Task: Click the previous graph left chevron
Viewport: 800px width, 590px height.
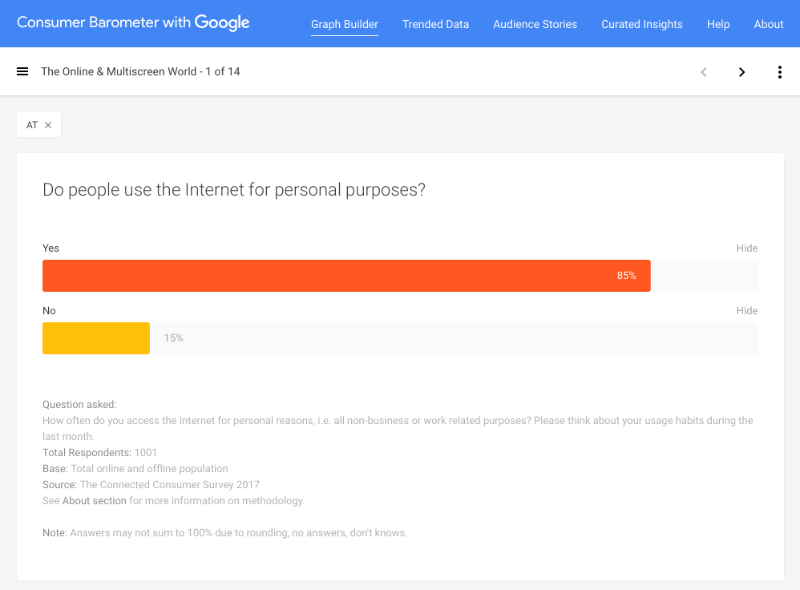Action: coord(704,72)
